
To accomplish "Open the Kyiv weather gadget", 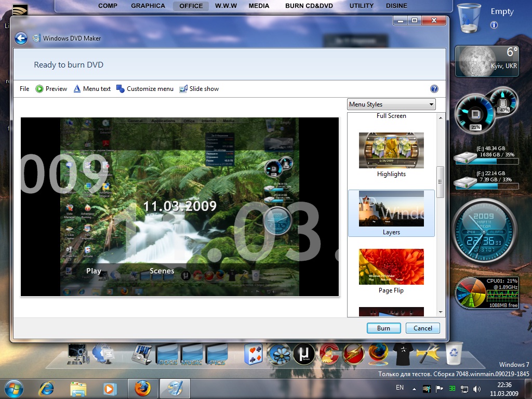I will click(x=487, y=61).
